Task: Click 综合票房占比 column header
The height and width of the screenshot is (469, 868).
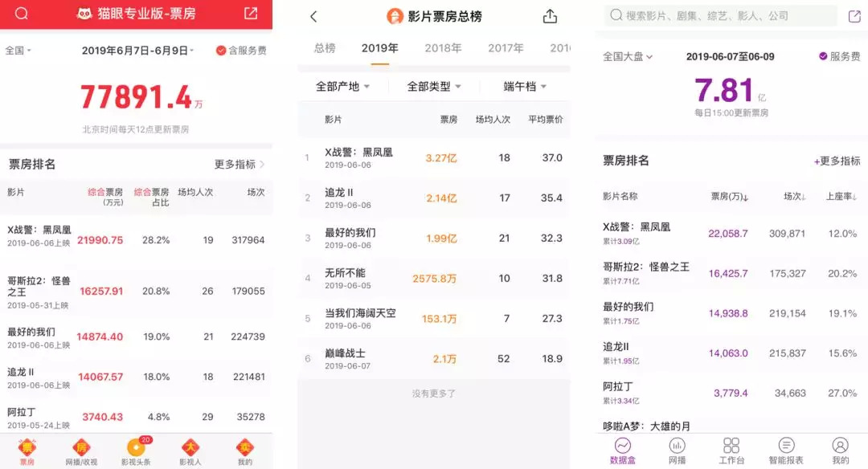Action: pyautogui.click(x=151, y=197)
